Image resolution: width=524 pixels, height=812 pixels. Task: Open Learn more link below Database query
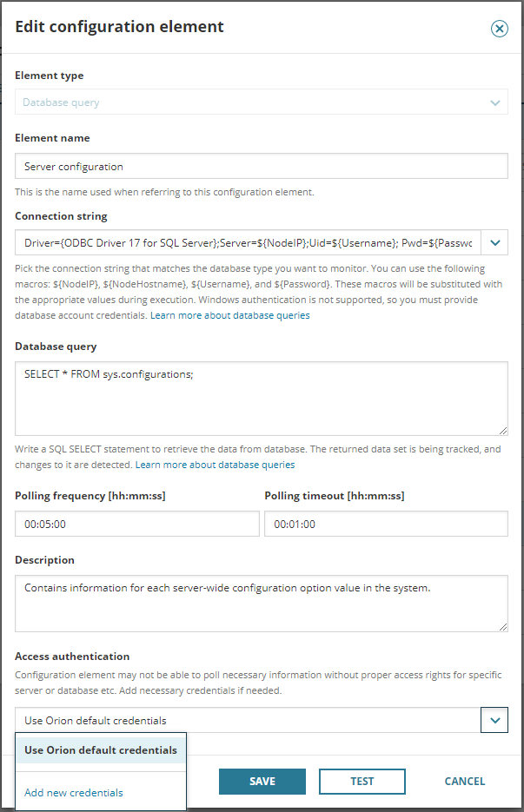215,465
